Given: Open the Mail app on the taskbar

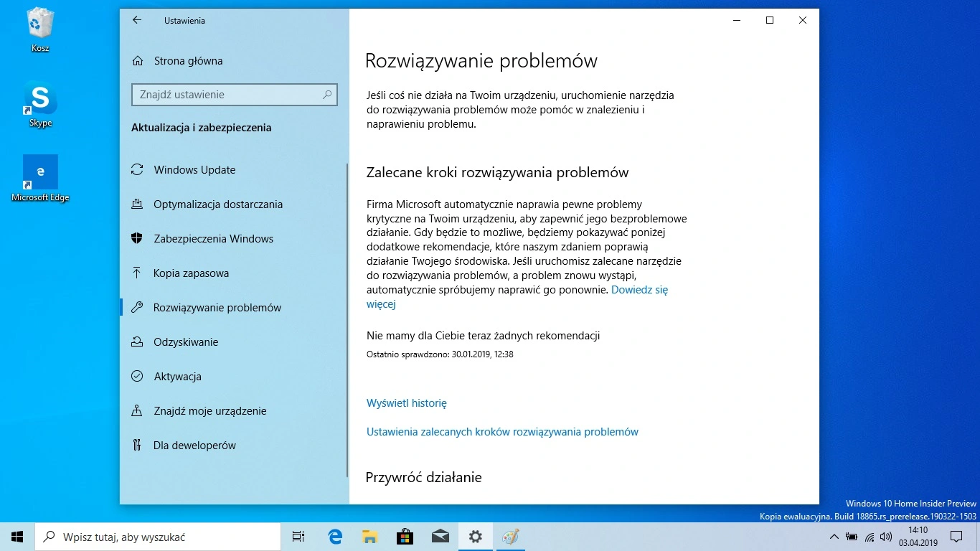Looking at the screenshot, I should pos(440,537).
